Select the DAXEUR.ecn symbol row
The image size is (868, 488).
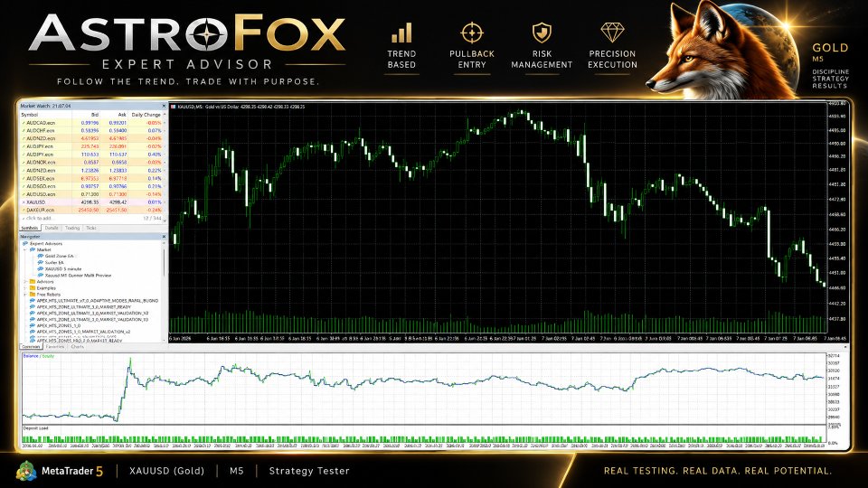pos(92,211)
